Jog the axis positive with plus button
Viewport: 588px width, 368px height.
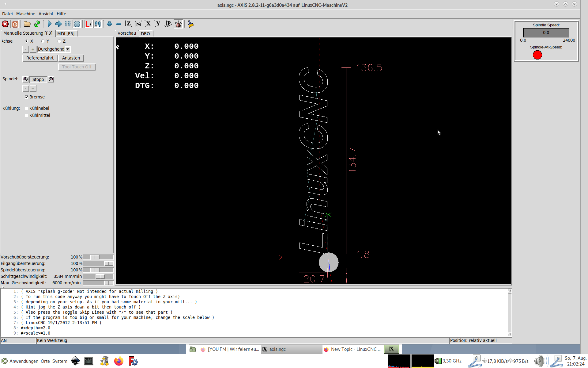coord(33,49)
